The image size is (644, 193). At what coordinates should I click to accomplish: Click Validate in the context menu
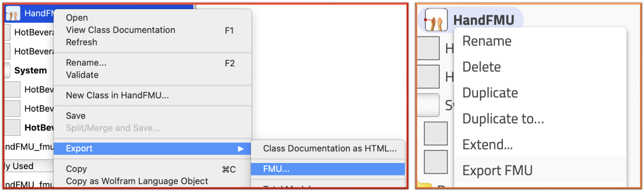point(82,75)
